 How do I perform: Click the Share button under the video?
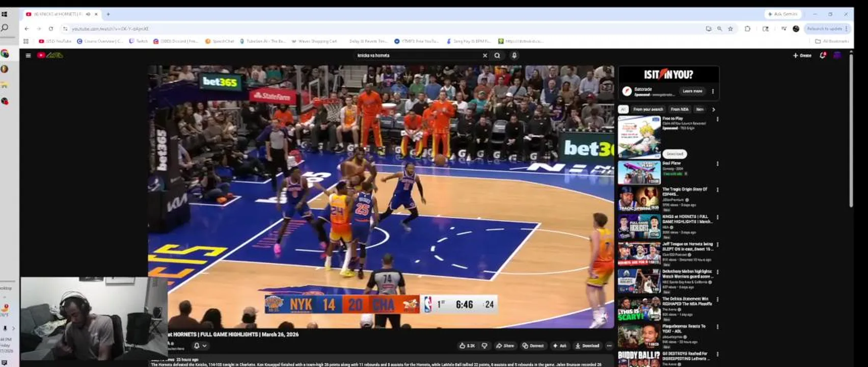click(x=505, y=346)
